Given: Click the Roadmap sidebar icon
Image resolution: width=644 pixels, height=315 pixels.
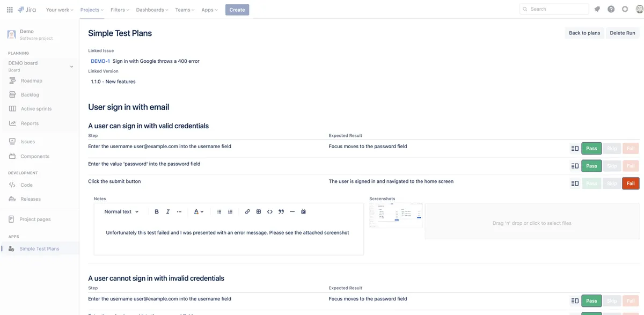Looking at the screenshot, I should click(12, 80).
